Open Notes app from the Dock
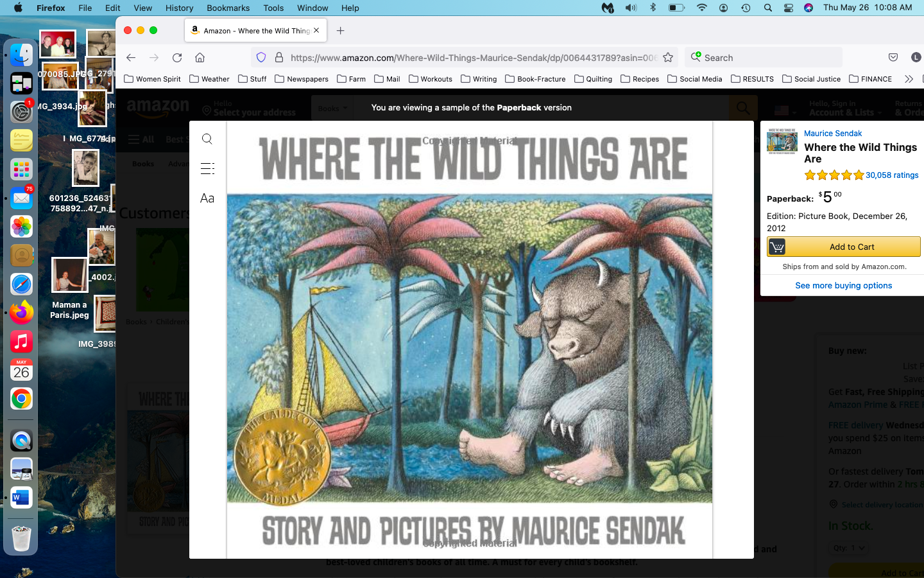This screenshot has height=578, width=924. 21,141
